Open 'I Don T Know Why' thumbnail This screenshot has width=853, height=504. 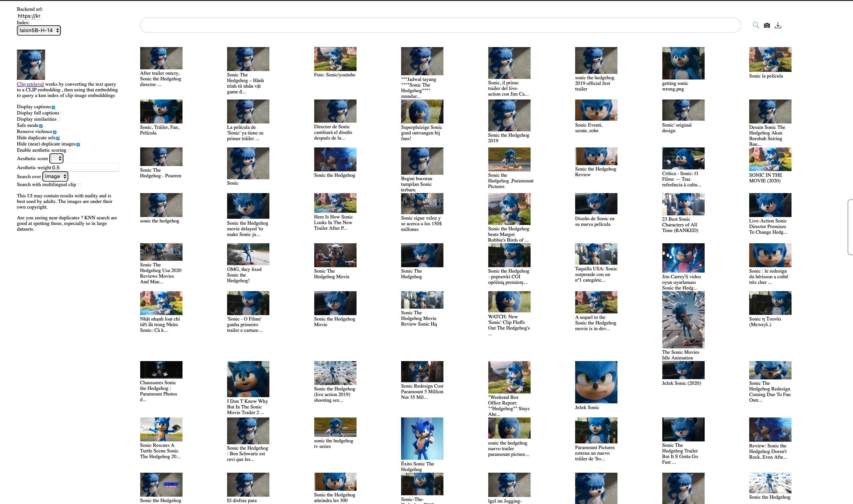pos(248,379)
